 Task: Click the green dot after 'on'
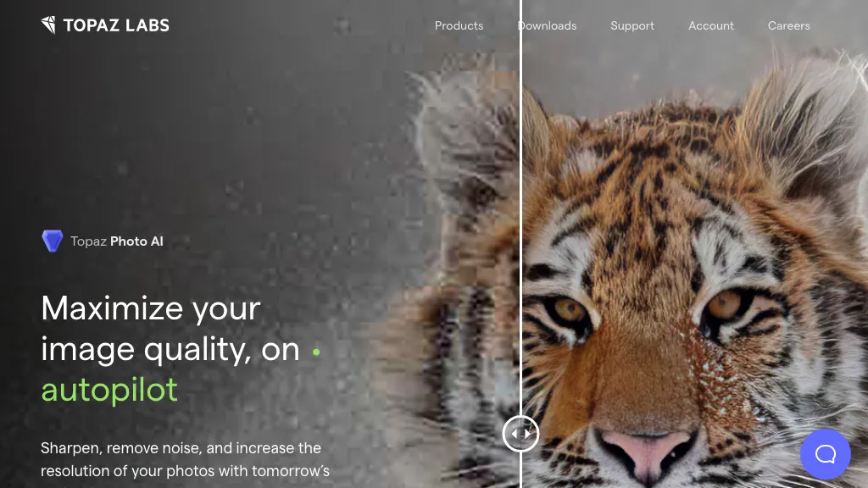[316, 352]
